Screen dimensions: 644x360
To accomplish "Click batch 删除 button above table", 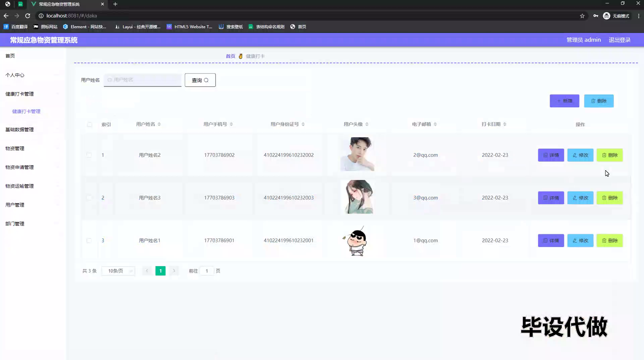I will coord(599,101).
